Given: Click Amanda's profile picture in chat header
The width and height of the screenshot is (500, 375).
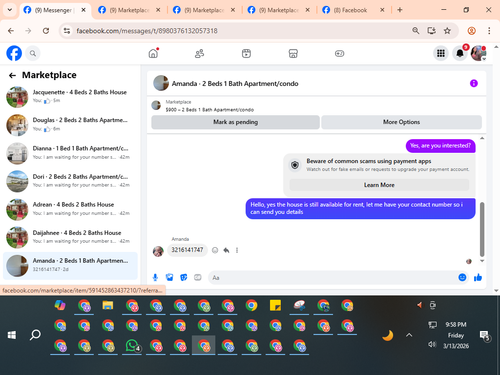Looking at the screenshot, I should tap(161, 83).
